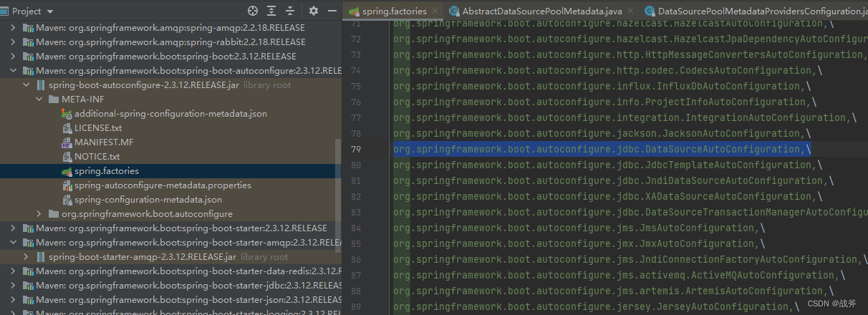Collapse Maven spring-boot-starter-amqp library arrow
868x315 pixels.
click(14, 242)
